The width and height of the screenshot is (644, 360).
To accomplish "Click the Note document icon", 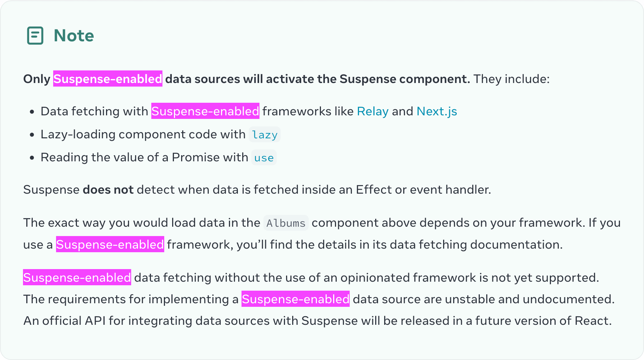I will (x=35, y=36).
